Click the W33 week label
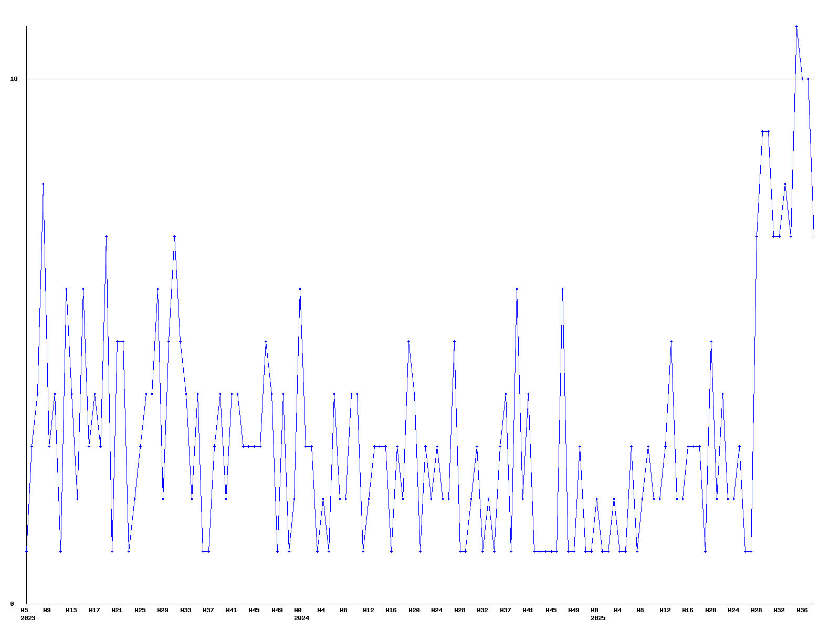 pos(186,611)
